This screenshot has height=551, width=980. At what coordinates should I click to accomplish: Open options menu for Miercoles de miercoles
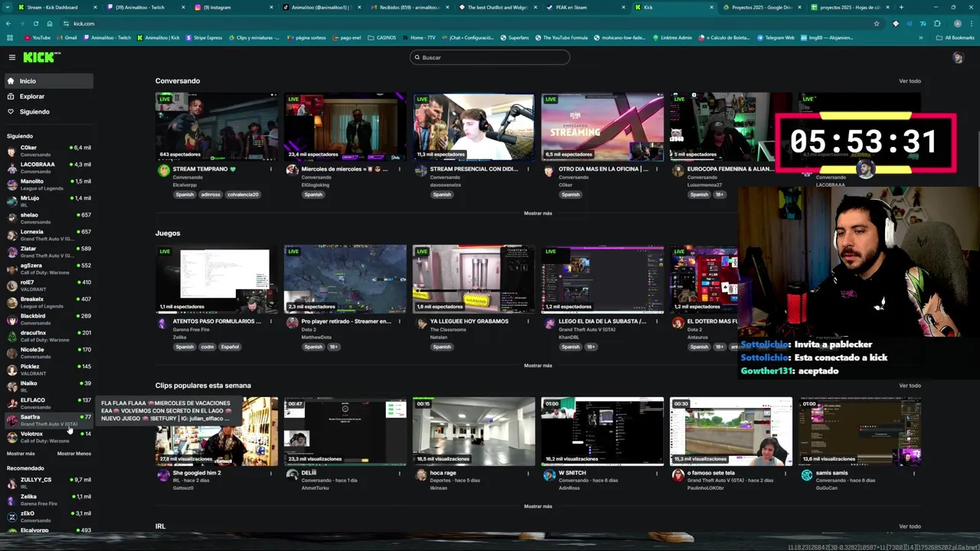click(400, 169)
